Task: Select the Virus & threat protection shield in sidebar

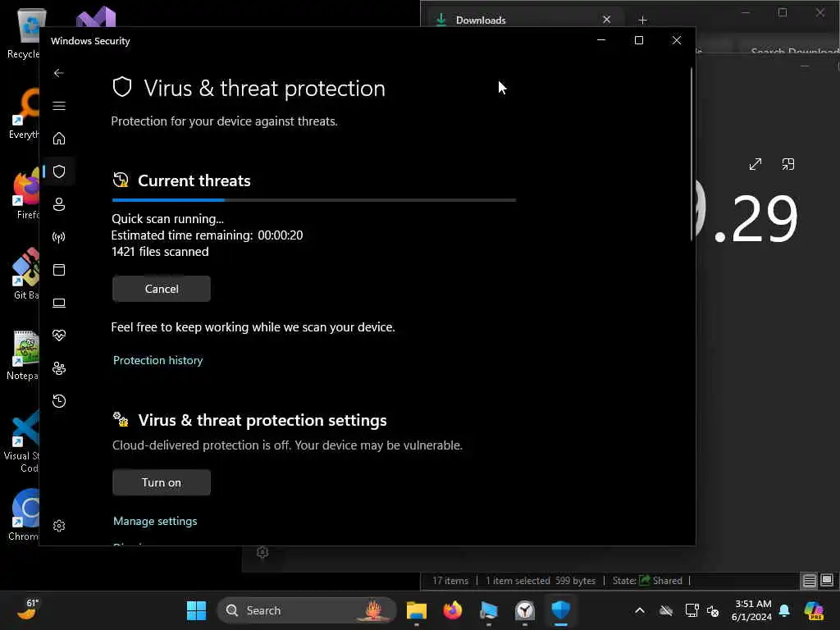Action: point(59,171)
